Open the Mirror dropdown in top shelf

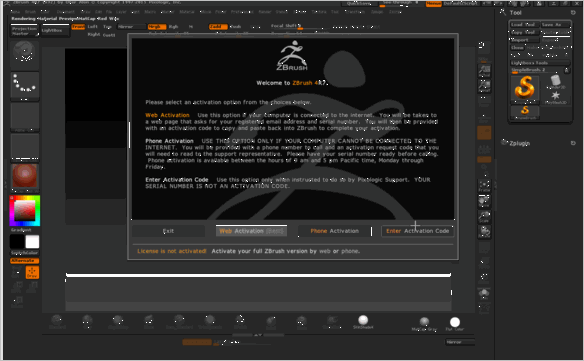131,26
